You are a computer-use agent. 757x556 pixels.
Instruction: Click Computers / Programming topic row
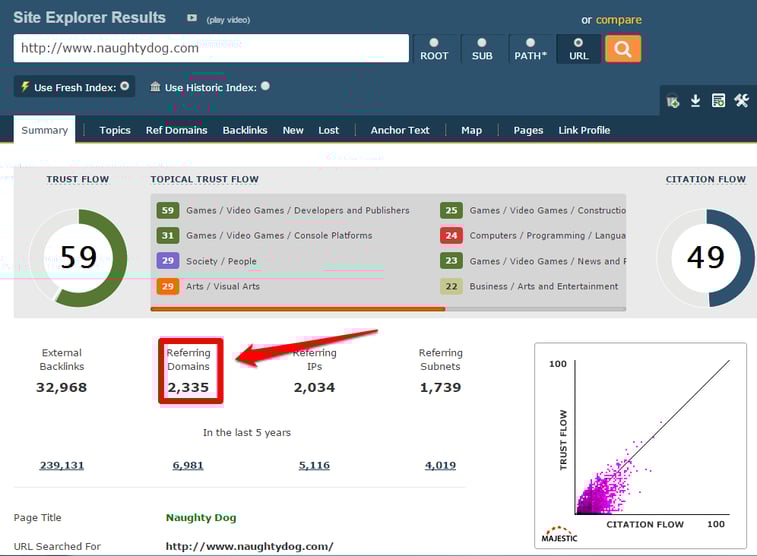click(547, 236)
